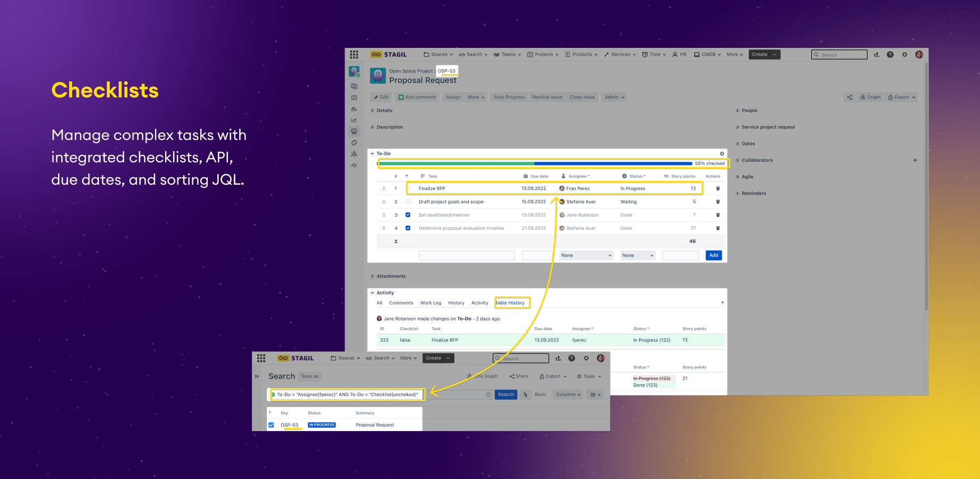980x479 pixels.
Task: Focus the search box in the issue window header
Action: (x=839, y=55)
